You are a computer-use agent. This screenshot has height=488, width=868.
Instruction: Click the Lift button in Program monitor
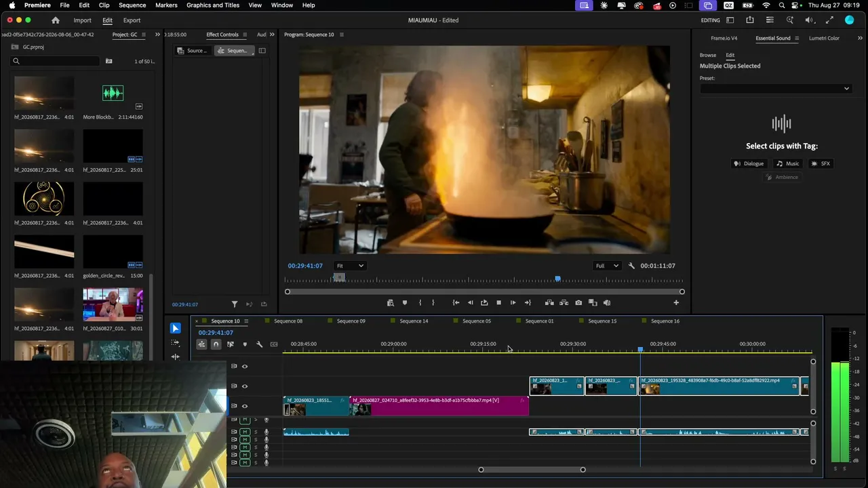click(549, 303)
